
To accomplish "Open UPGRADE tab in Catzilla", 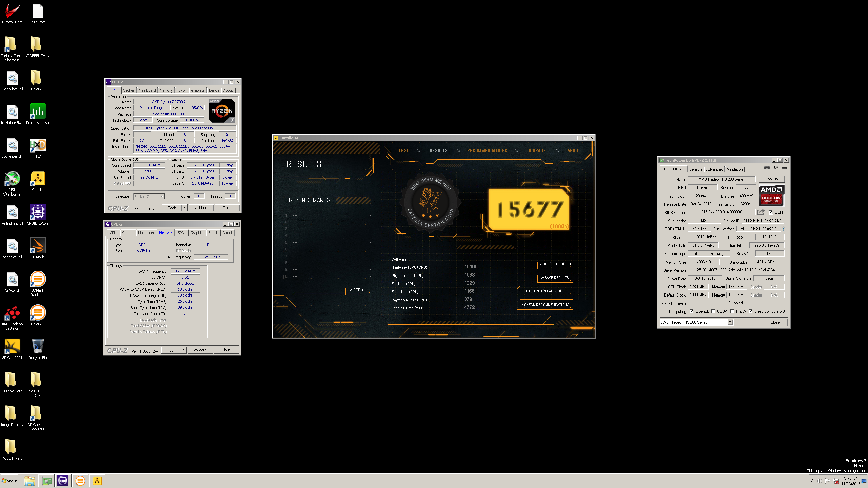I will click(x=536, y=151).
